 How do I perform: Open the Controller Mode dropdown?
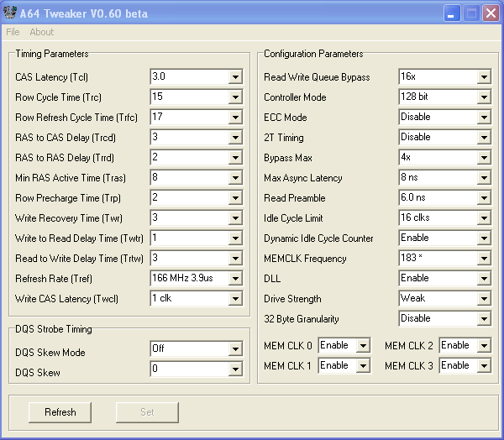[x=483, y=97]
